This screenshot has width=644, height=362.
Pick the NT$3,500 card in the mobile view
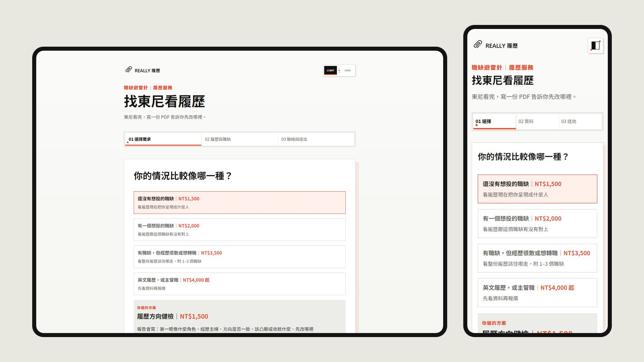537,258
